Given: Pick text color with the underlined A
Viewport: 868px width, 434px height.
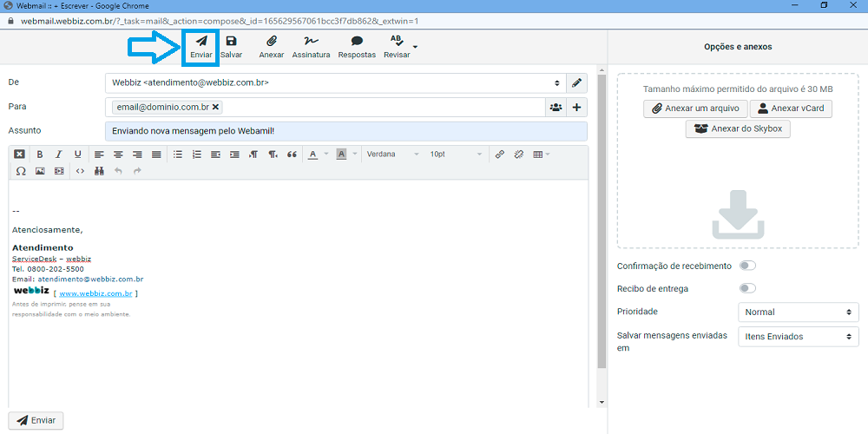Looking at the screenshot, I should [312, 155].
